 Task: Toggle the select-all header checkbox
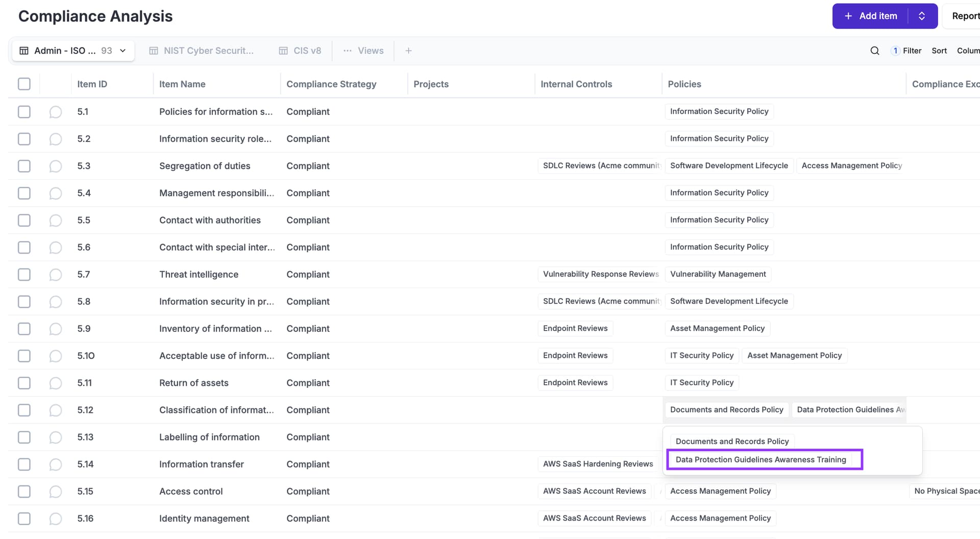[24, 84]
